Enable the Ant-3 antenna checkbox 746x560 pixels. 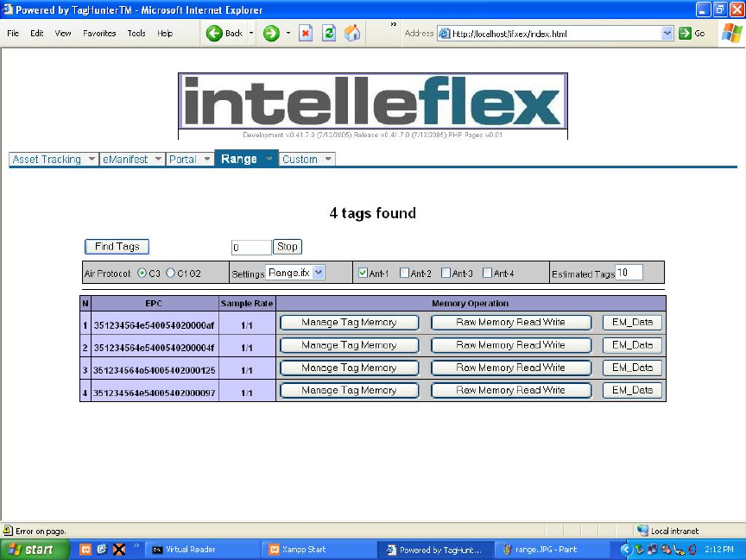click(x=446, y=273)
